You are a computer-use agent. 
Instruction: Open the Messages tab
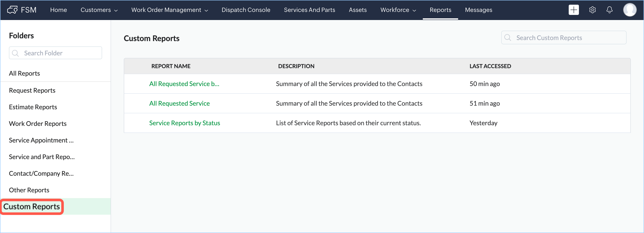point(478,10)
